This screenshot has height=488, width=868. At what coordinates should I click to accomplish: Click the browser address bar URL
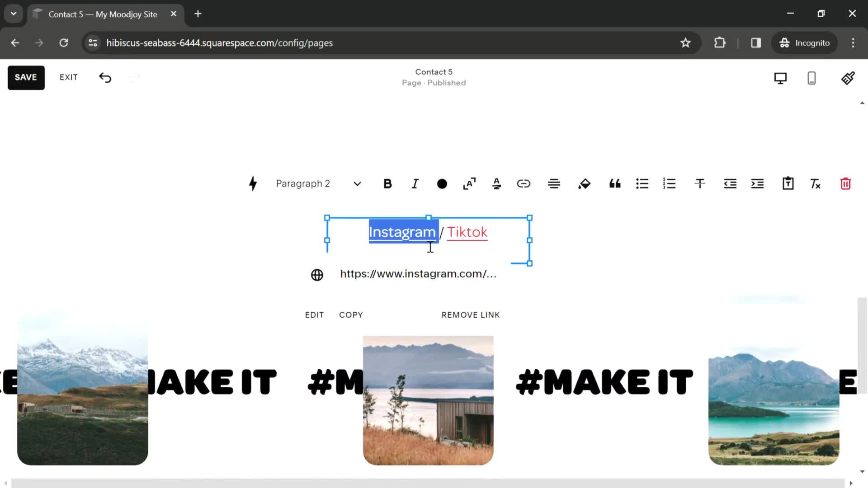coord(220,43)
